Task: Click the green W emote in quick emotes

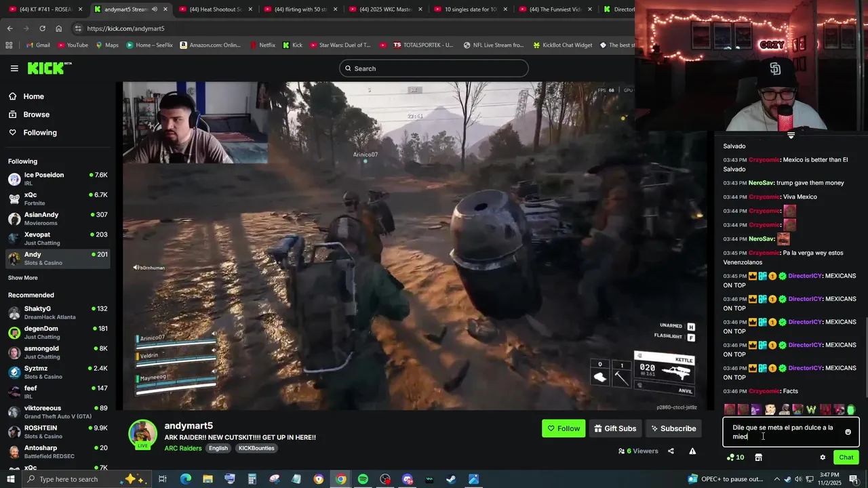Action: click(811, 409)
